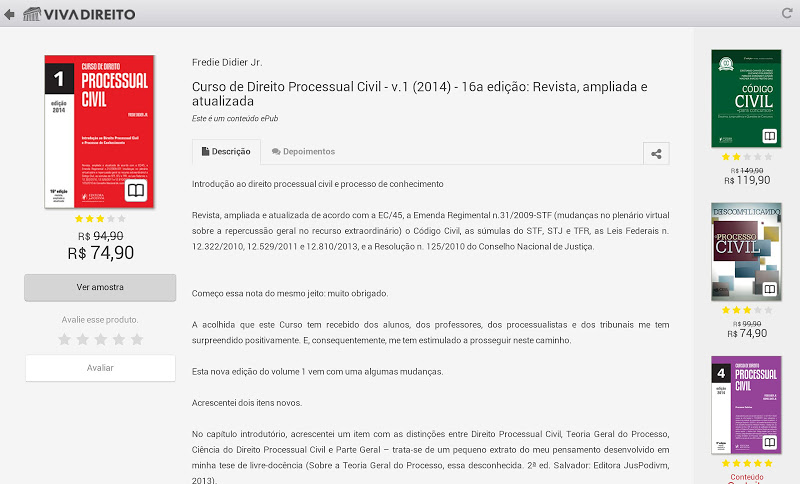Refresh the page with reload icon

[x=787, y=13]
